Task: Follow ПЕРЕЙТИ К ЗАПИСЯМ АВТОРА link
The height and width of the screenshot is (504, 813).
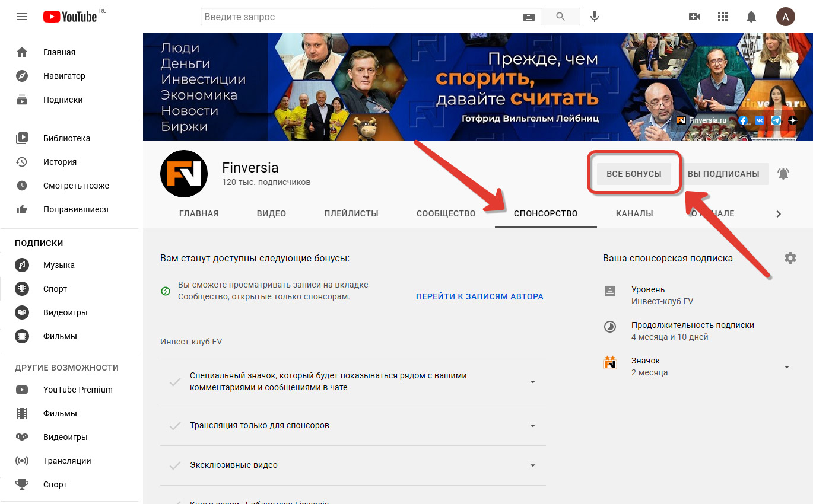Action: point(479,296)
